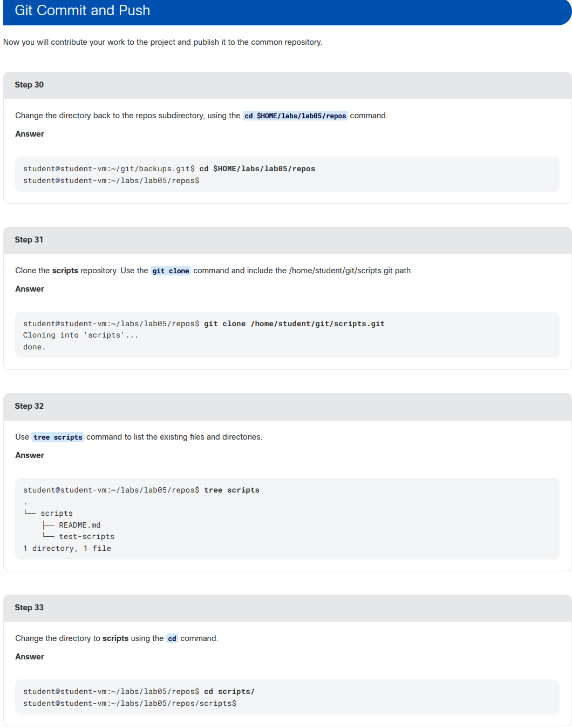Click the Step 30 terminal output block

click(287, 174)
